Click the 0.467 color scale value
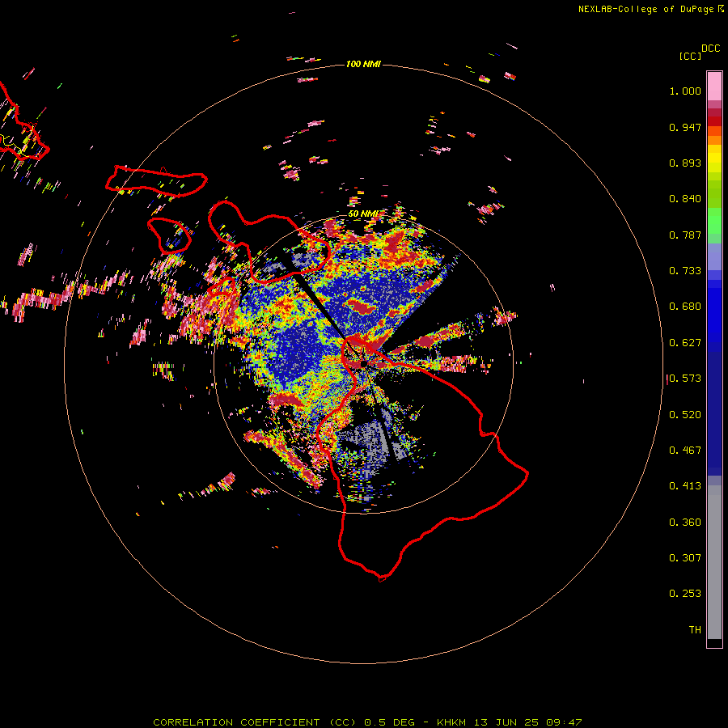The image size is (728, 728). point(685,451)
